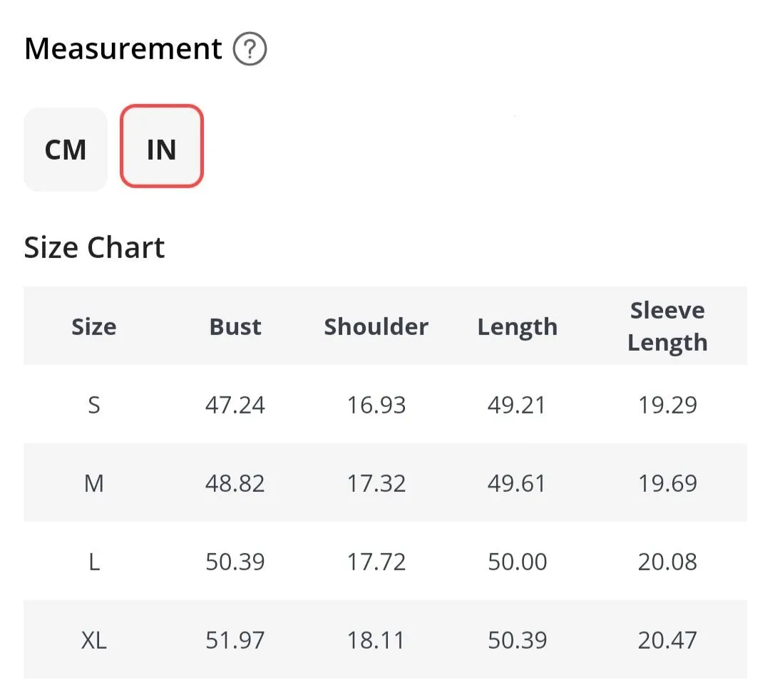The height and width of the screenshot is (700, 770).
Task: Switch measurement units to CM
Action: (66, 149)
